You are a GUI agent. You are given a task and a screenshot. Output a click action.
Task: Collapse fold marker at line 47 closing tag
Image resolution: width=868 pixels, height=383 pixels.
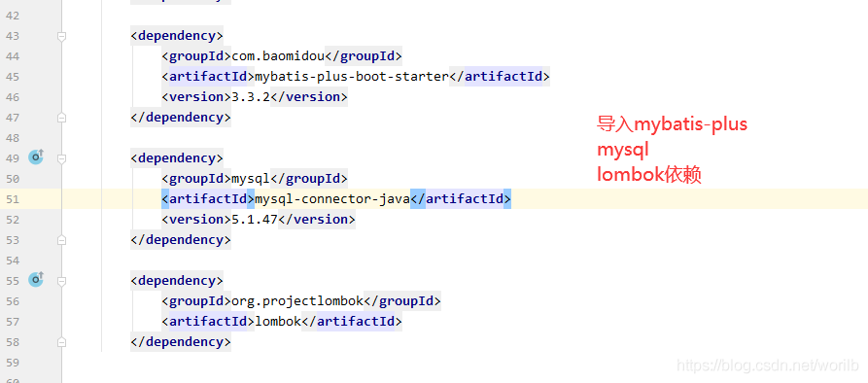[x=62, y=118]
